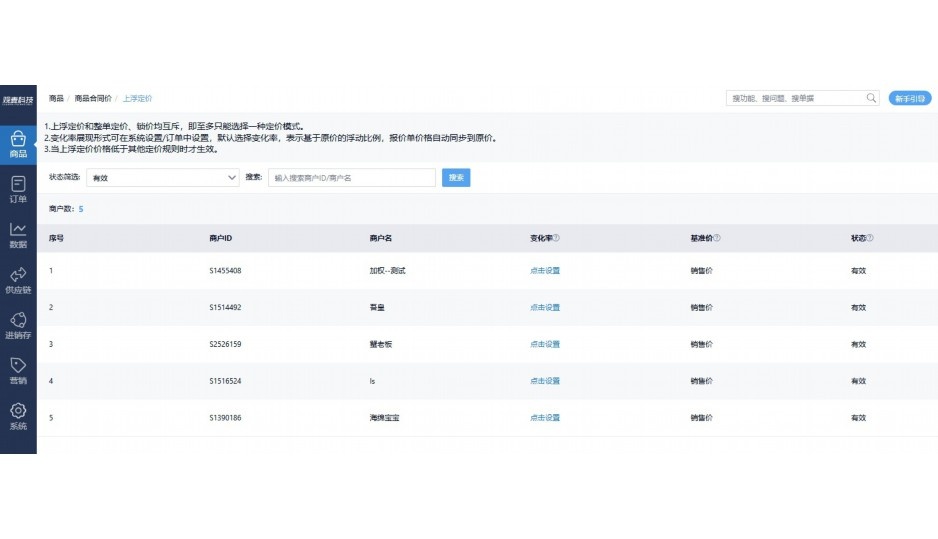Expand the 状态筛选 dropdown showing 有效

162,177
